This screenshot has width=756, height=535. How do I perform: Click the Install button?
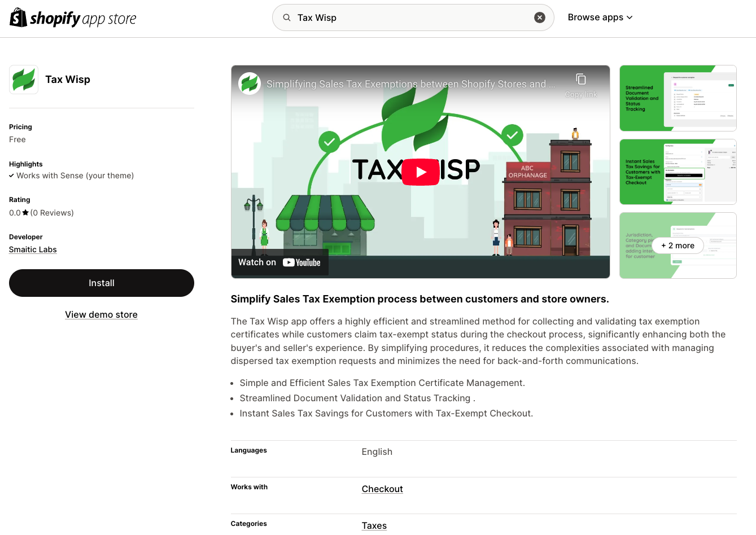point(102,283)
